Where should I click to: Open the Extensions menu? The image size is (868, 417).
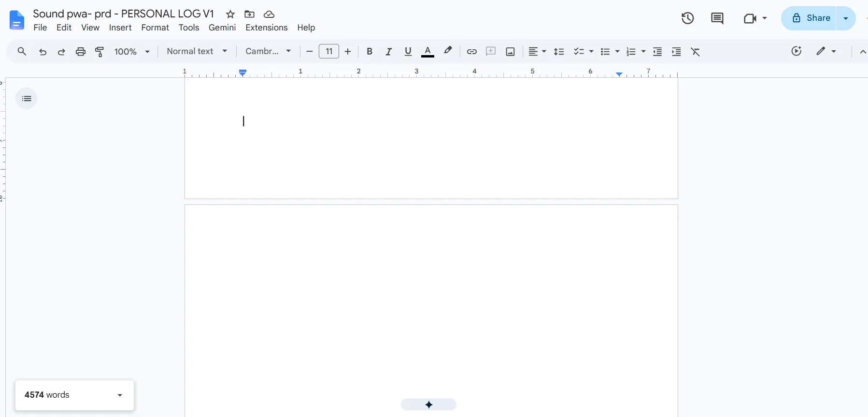point(267,28)
